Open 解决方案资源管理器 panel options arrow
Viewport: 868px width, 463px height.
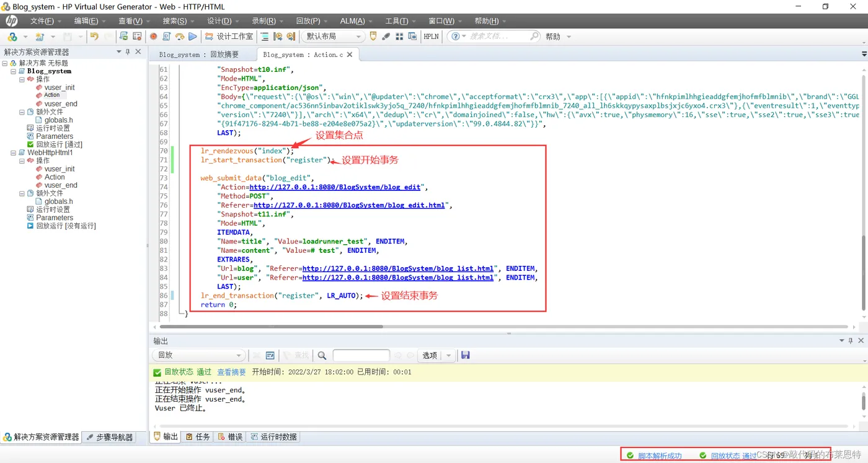(x=119, y=52)
